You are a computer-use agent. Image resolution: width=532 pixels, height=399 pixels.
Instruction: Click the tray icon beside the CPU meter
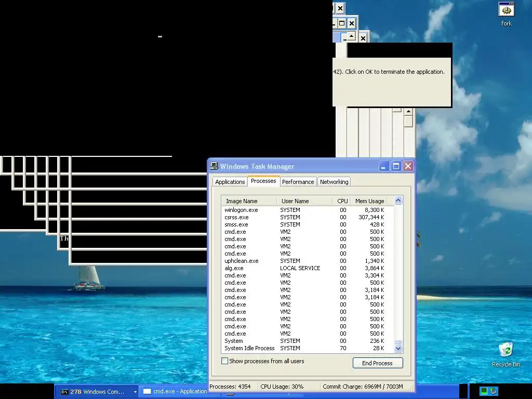click(494, 391)
